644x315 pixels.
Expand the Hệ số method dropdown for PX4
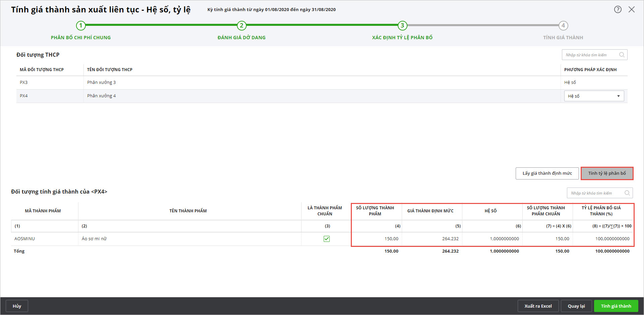tap(618, 96)
